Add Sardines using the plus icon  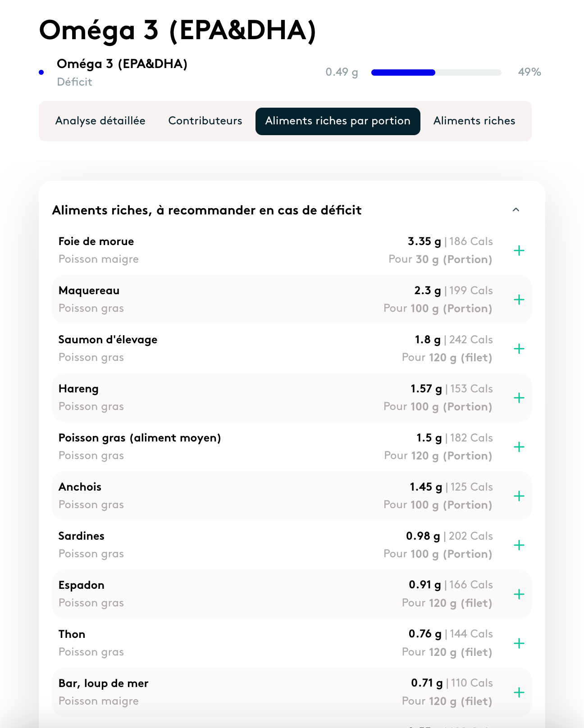(x=519, y=545)
